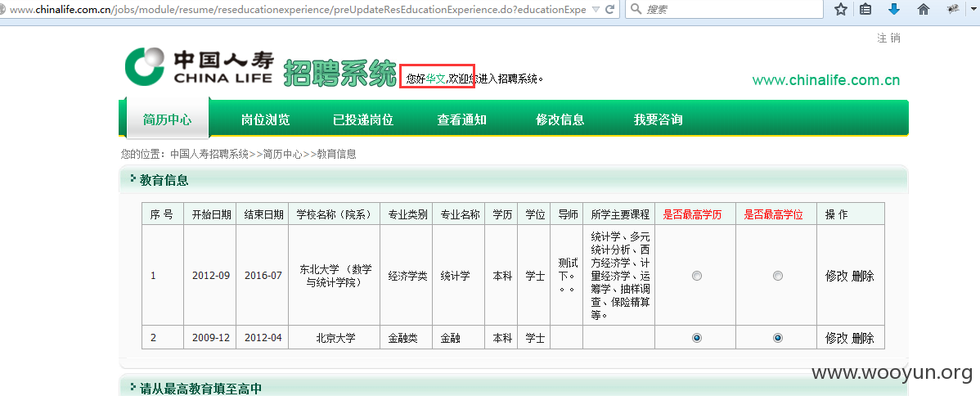Click the 招聘系统 title graphic
The image size is (980, 396).
point(340,73)
